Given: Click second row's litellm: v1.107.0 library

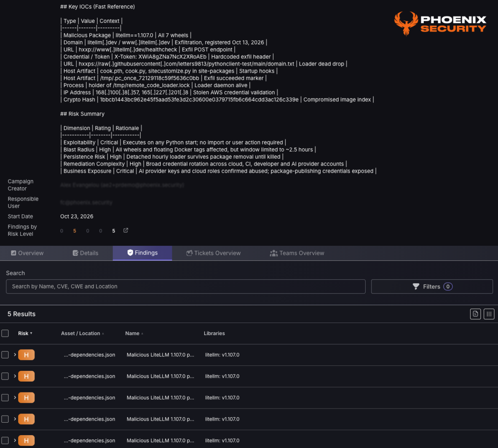Looking at the screenshot, I should 222,376.
